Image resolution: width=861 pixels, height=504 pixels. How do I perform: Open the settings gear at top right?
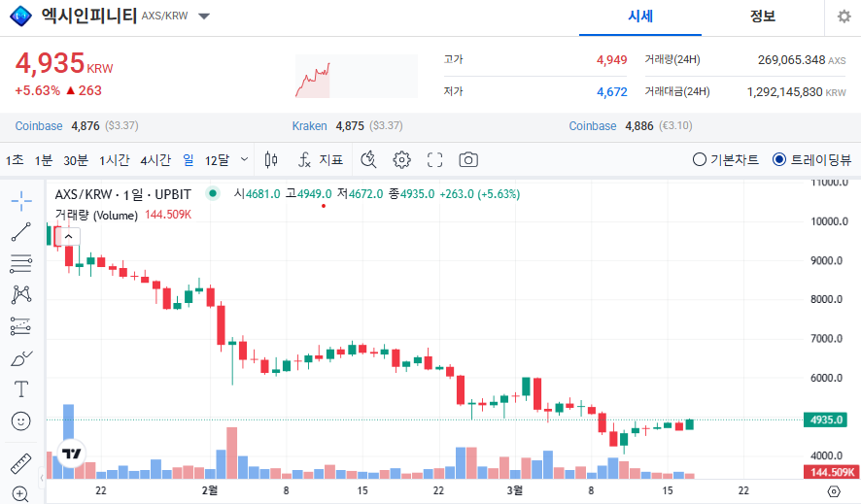[x=844, y=17]
